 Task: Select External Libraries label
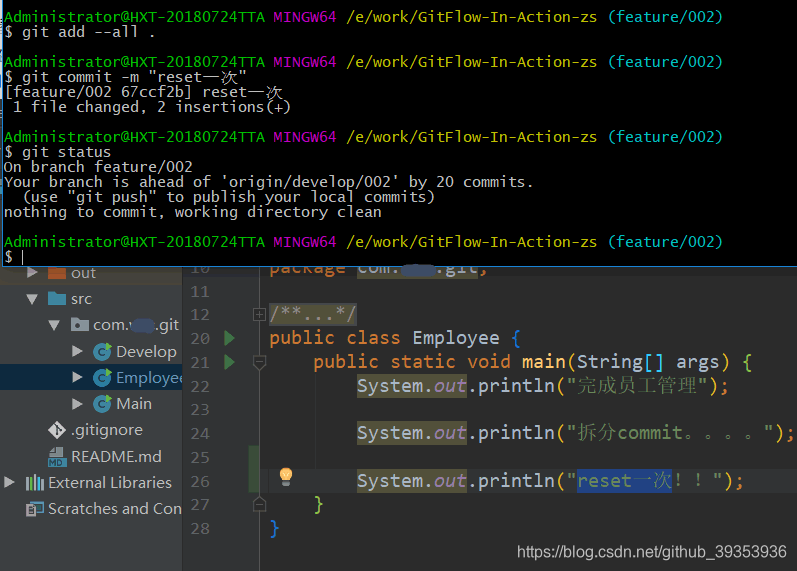(x=110, y=483)
